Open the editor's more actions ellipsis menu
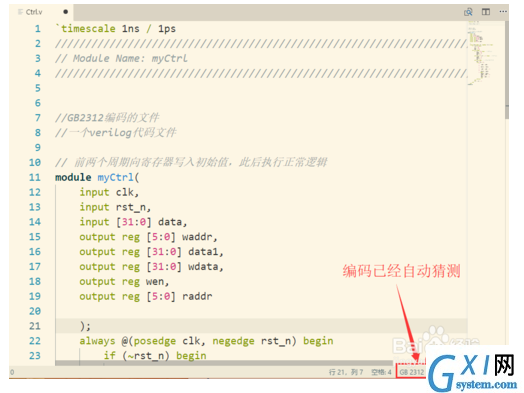 503,12
